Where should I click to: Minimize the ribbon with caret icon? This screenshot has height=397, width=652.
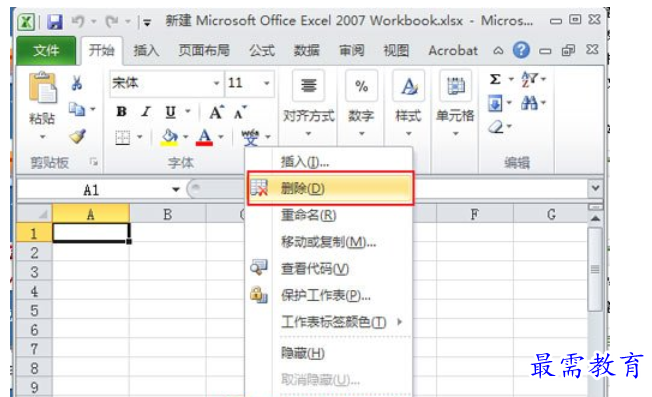[498, 51]
